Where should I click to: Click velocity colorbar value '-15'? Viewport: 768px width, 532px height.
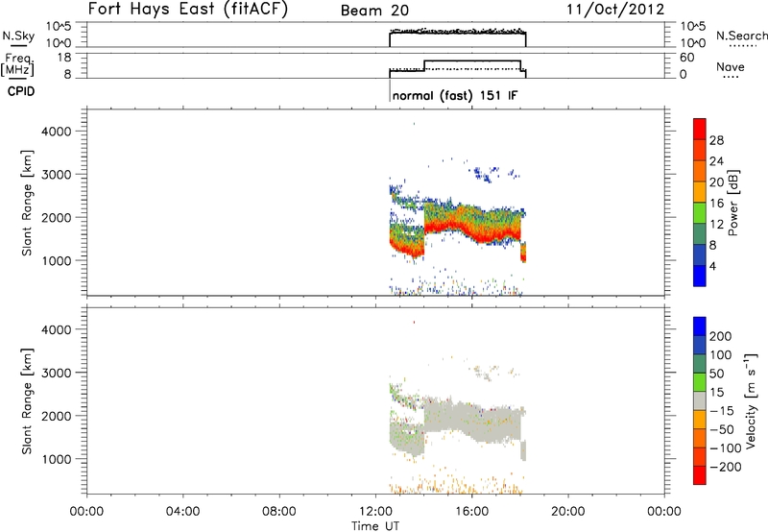click(x=721, y=410)
